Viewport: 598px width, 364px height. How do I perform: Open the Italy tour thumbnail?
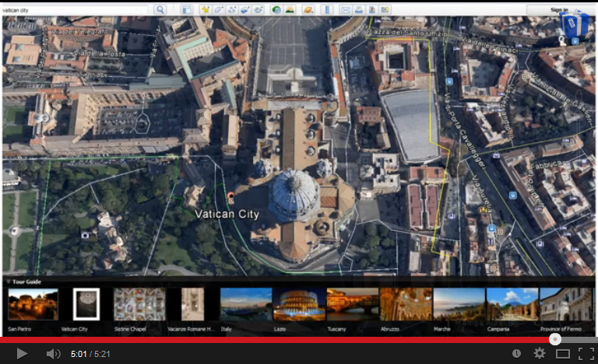[246, 304]
